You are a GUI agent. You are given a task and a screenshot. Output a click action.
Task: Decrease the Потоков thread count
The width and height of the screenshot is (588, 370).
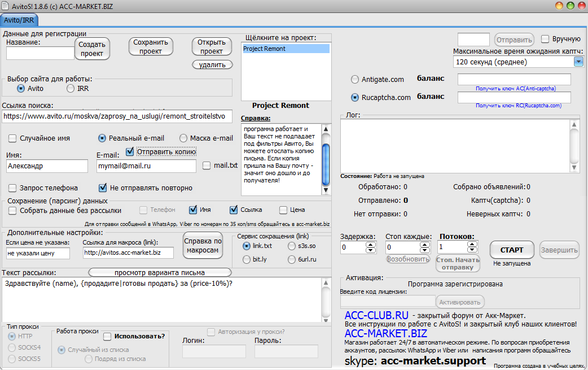(472, 250)
